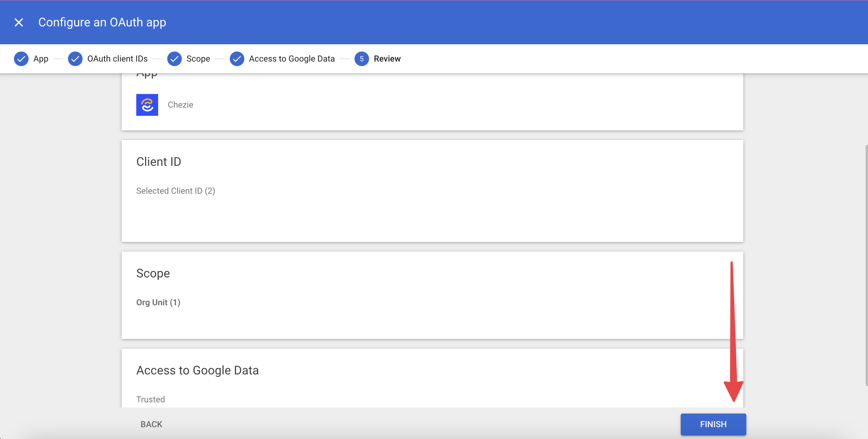This screenshot has height=439, width=868.
Task: Select the Review step label
Action: click(387, 59)
